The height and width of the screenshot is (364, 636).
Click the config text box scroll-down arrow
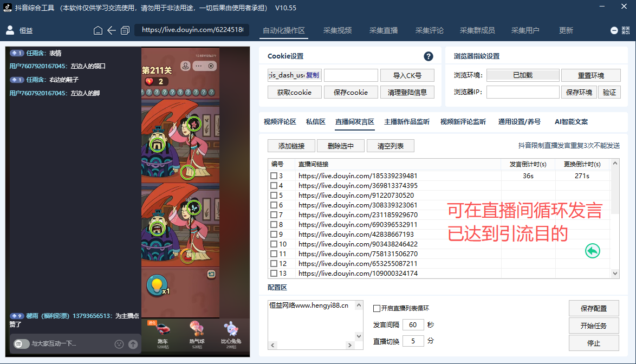359,336
